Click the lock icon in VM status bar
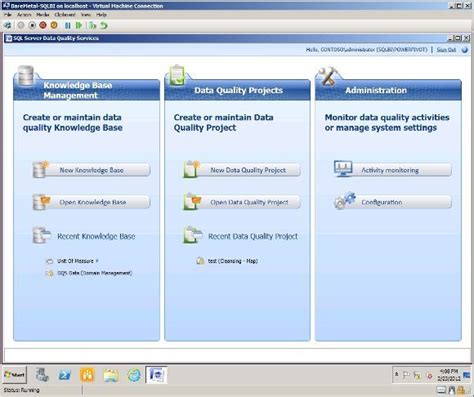The image size is (474, 397). click(461, 390)
